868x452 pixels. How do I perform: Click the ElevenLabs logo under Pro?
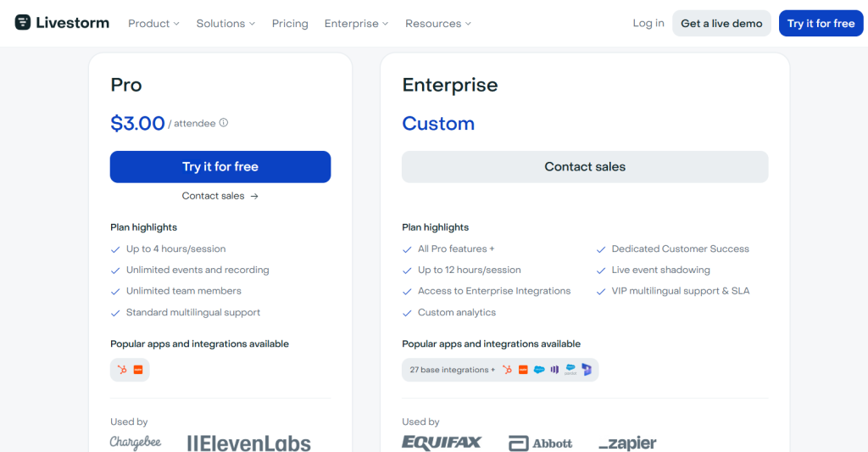[x=248, y=444]
